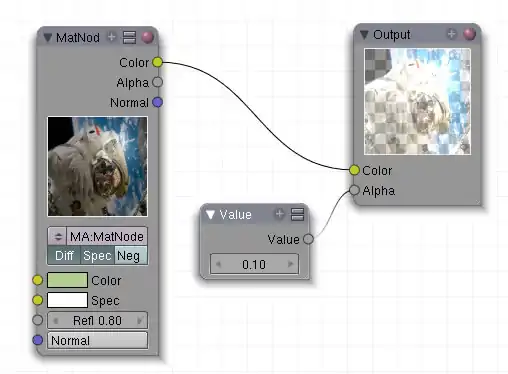
Task: Click the MA:MatNode material name field
Action: tap(107, 236)
